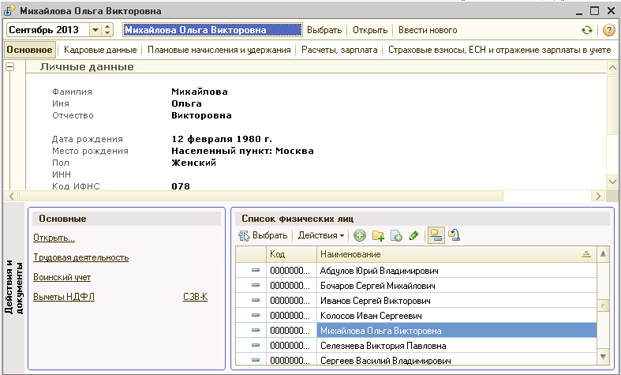621x375 pixels.
Task: Click Выбрать icon in physical persons list
Action: [263, 236]
